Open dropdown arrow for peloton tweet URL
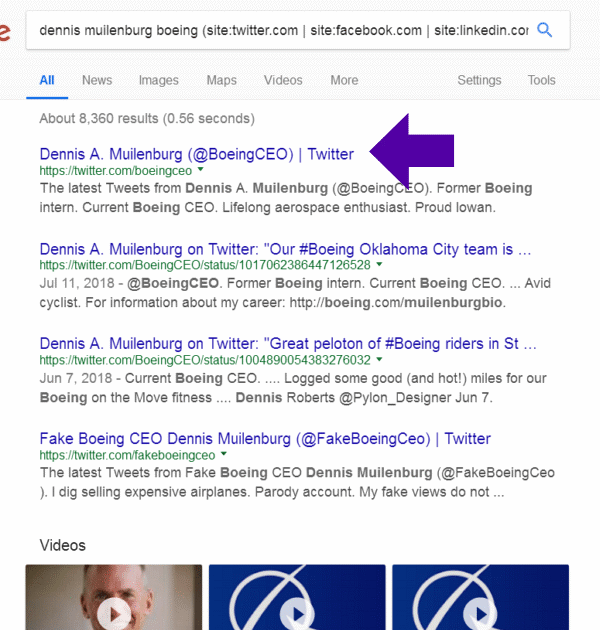Screen dimensions: 600x630 tap(379, 359)
